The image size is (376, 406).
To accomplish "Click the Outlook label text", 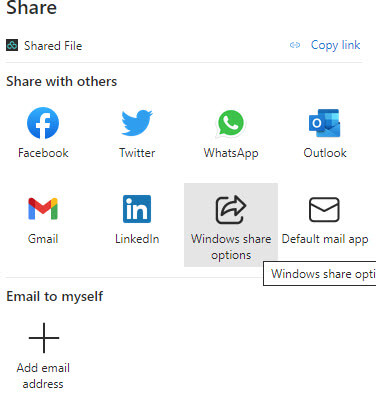I will (325, 153).
